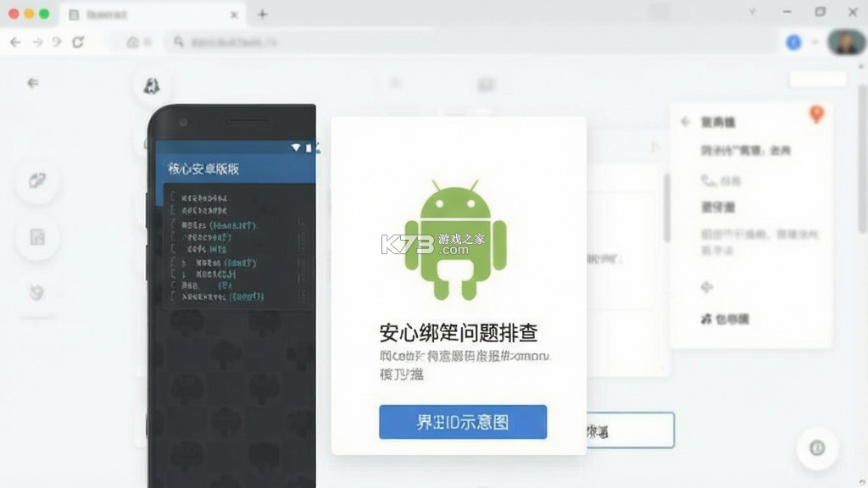Click the 核心安卓版版 phone title bar
The image size is (868, 488).
(236, 169)
